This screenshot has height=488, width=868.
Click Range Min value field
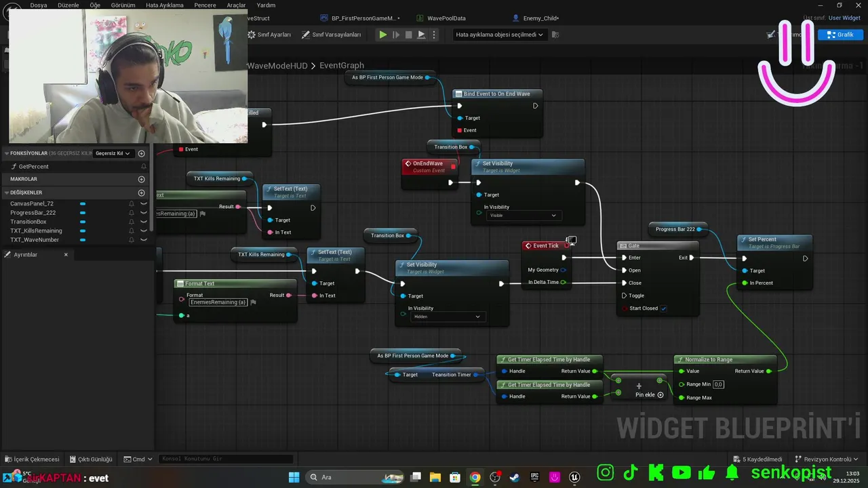pyautogui.click(x=718, y=384)
